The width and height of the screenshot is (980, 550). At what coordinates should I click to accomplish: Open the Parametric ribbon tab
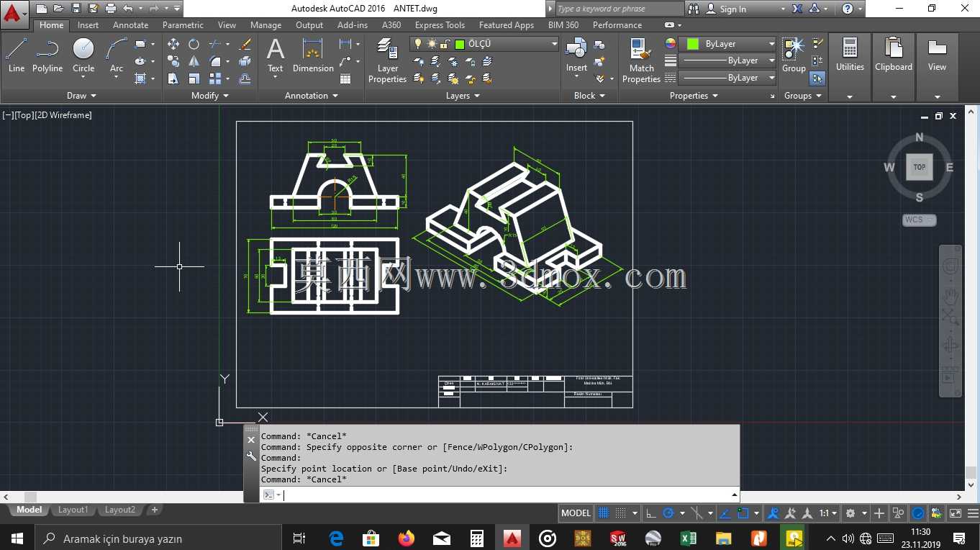point(183,25)
